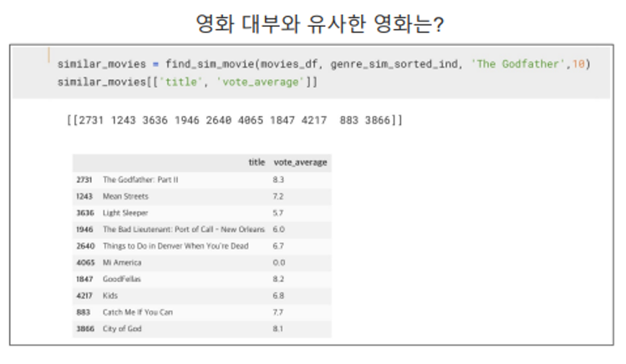Click the row index 883 in table
This screenshot has width=626, height=364.
(x=83, y=312)
